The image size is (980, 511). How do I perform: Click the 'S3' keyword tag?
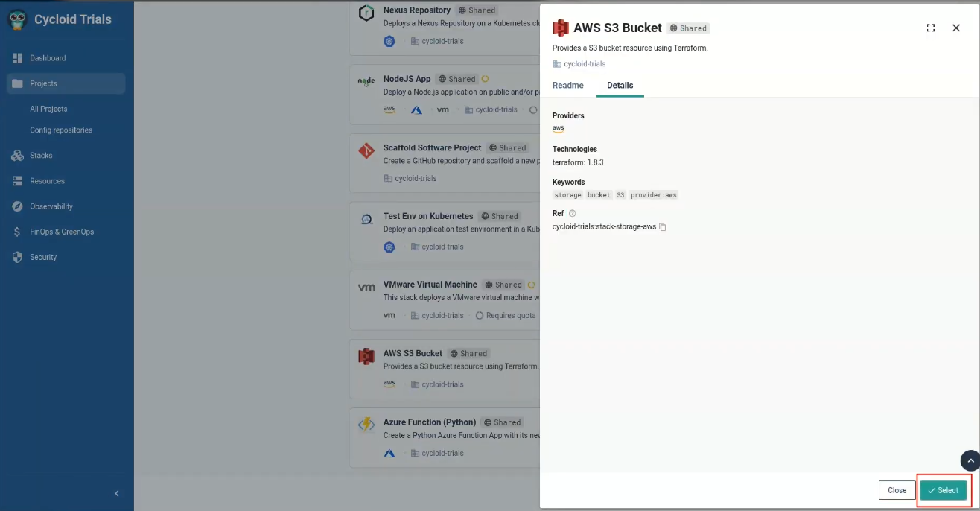(620, 195)
